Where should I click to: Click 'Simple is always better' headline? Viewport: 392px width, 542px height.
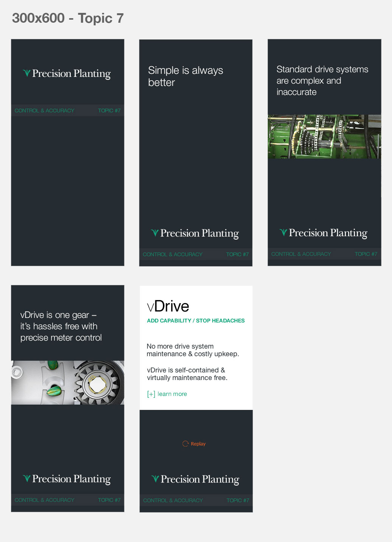point(185,76)
